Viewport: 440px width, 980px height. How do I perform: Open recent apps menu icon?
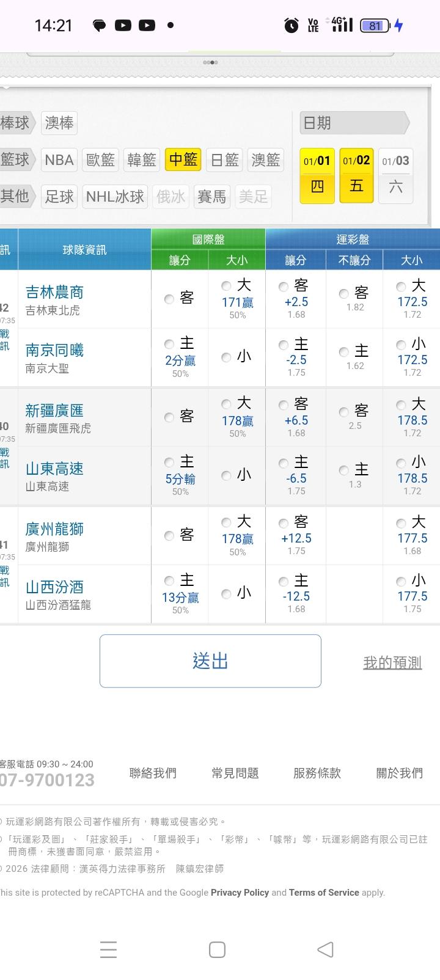click(x=108, y=949)
